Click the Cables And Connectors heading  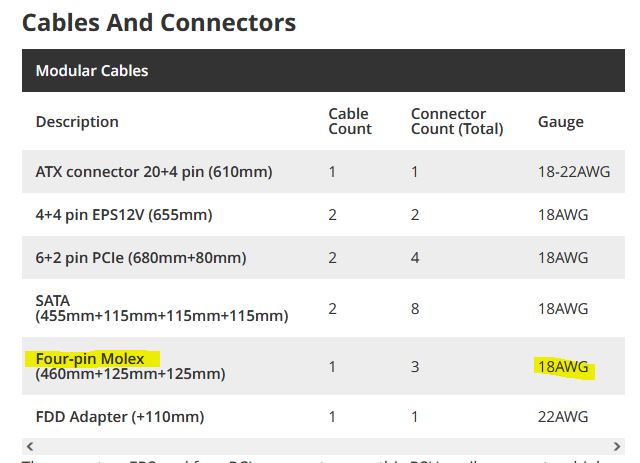(159, 22)
